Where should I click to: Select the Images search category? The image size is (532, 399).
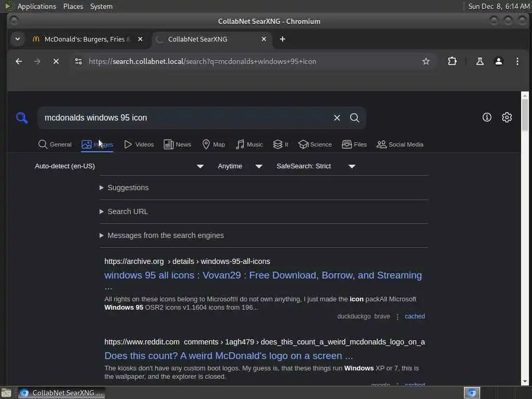pyautogui.click(x=97, y=144)
